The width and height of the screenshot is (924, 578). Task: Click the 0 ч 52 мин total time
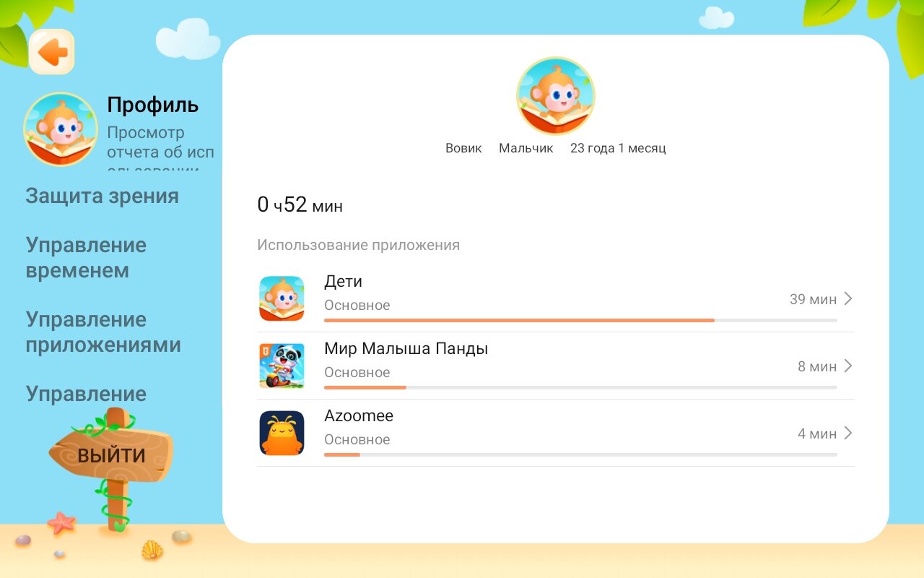click(300, 205)
